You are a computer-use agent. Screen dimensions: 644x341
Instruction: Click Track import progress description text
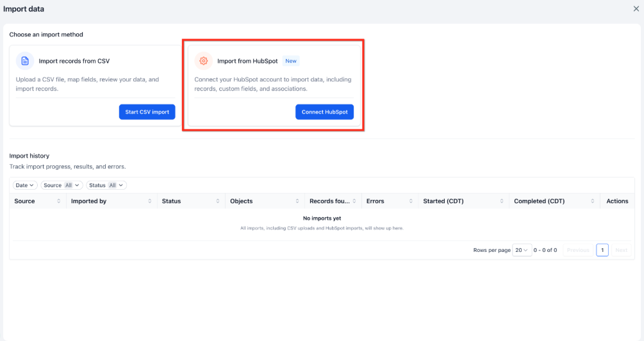point(67,167)
